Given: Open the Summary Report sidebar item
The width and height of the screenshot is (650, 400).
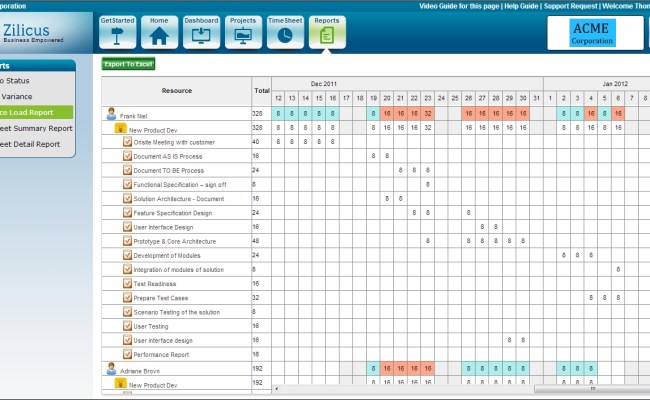Looking at the screenshot, I should (36, 128).
